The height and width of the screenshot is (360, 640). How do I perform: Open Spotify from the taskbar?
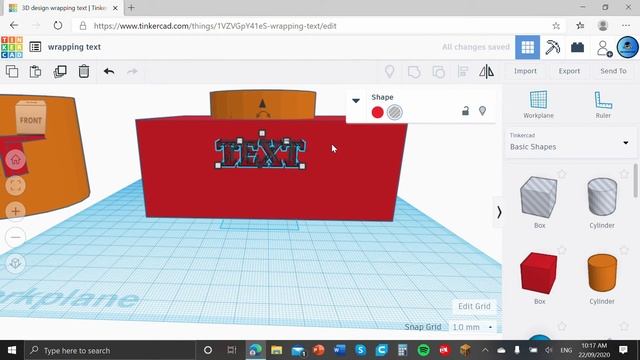423,350
